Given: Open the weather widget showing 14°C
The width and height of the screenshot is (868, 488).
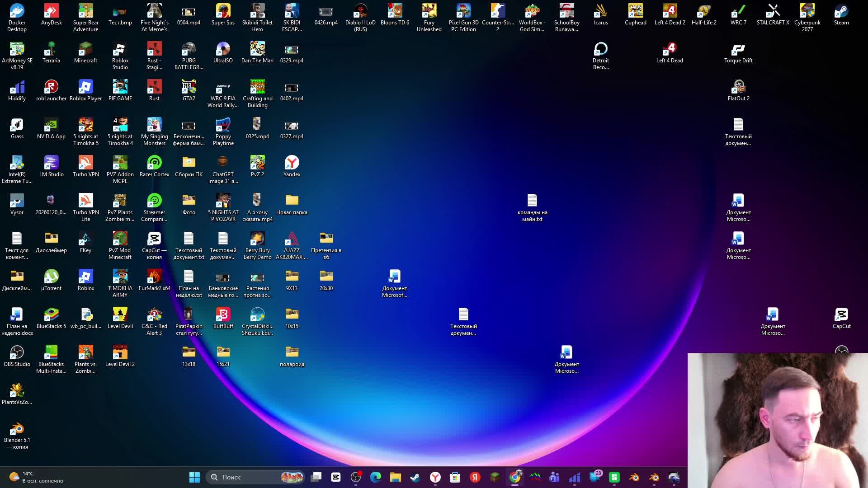Looking at the screenshot, I should click(36, 477).
